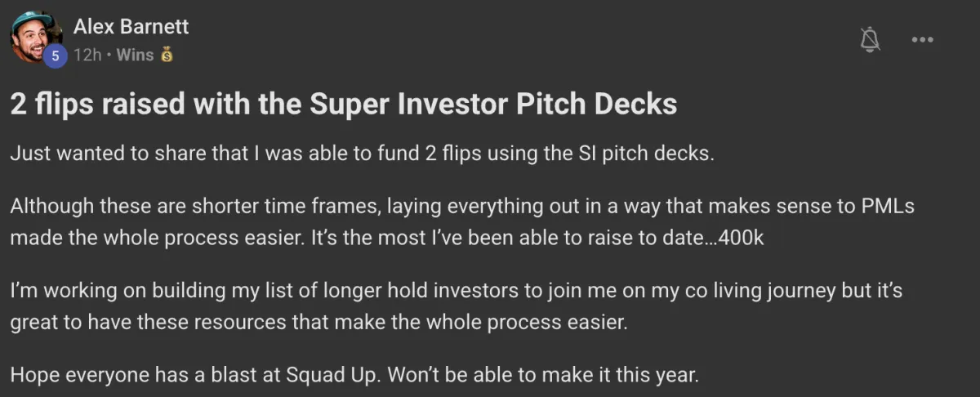
Task: Toggle the bell notification icon for this post
Action: pos(871,39)
